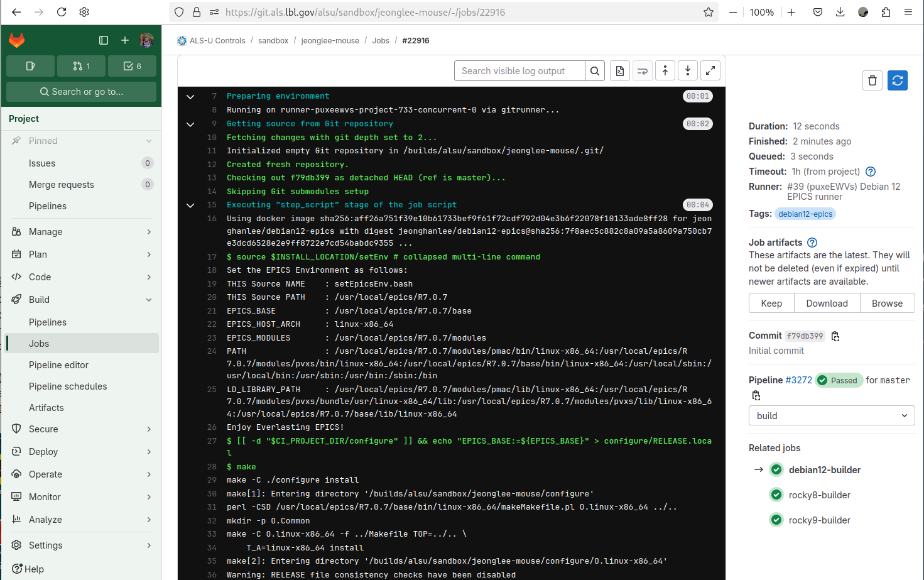Open rocky8-builder related job
Screen dimensions: 924x580
pyautogui.click(x=819, y=495)
